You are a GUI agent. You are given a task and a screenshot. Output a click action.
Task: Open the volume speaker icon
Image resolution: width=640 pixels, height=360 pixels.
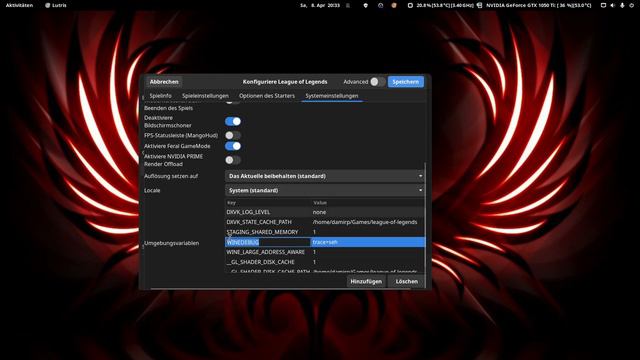[x=612, y=5]
